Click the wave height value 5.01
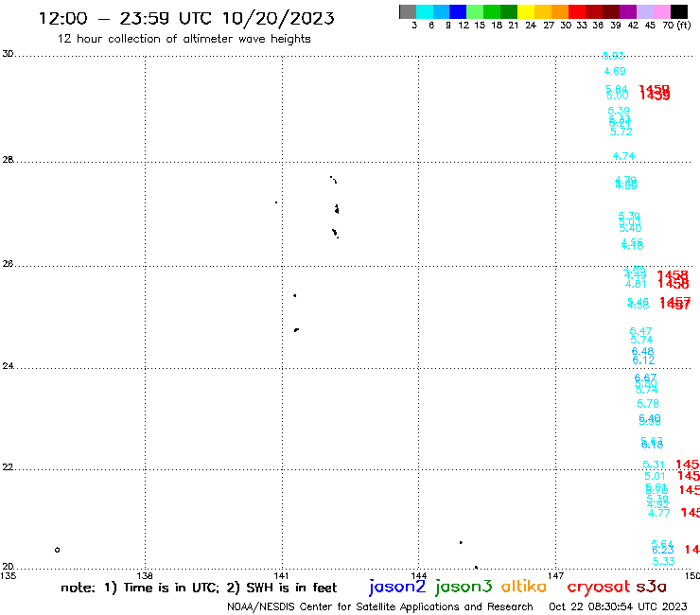 point(655,476)
